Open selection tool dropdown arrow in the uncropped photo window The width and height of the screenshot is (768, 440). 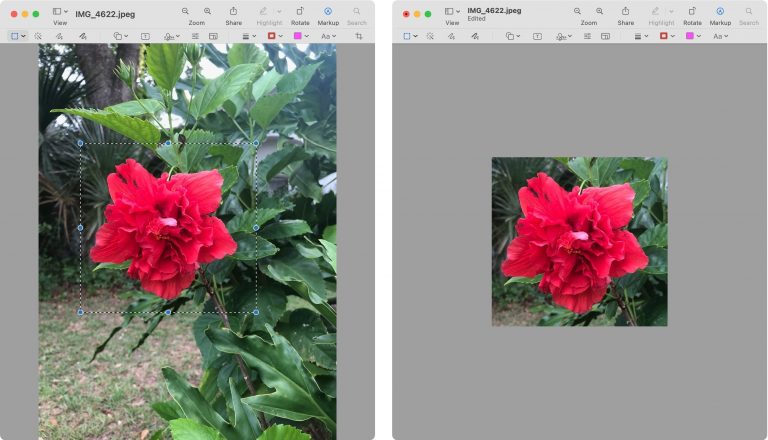23,36
